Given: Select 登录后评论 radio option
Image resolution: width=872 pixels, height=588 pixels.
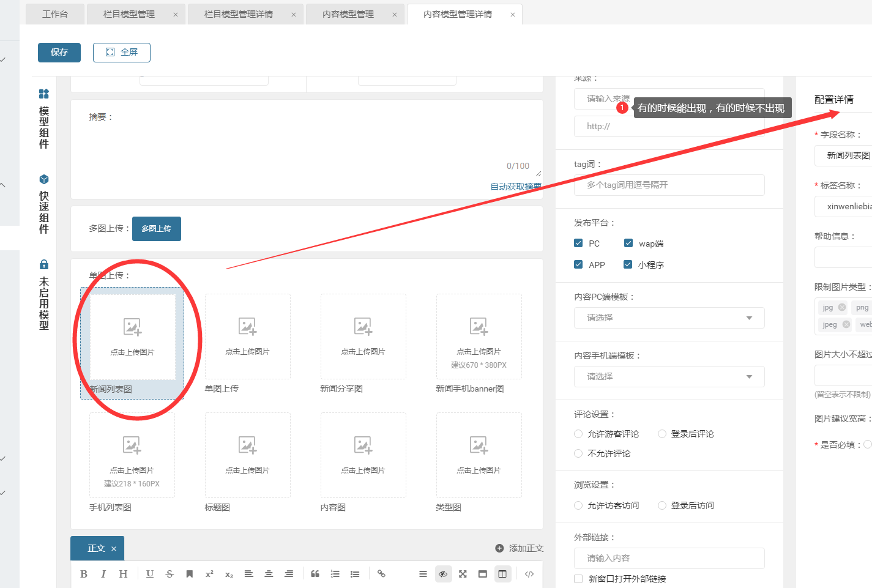Looking at the screenshot, I should click(x=662, y=434).
